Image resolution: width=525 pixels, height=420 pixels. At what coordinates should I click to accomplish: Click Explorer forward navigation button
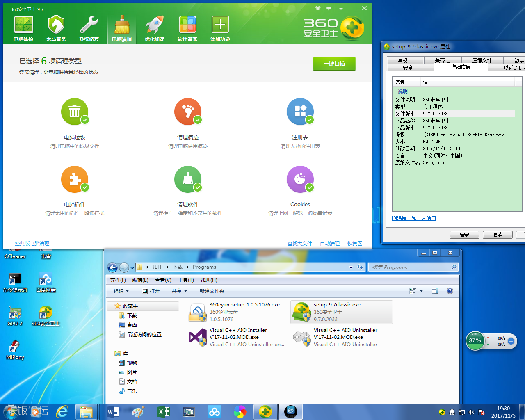coord(124,267)
